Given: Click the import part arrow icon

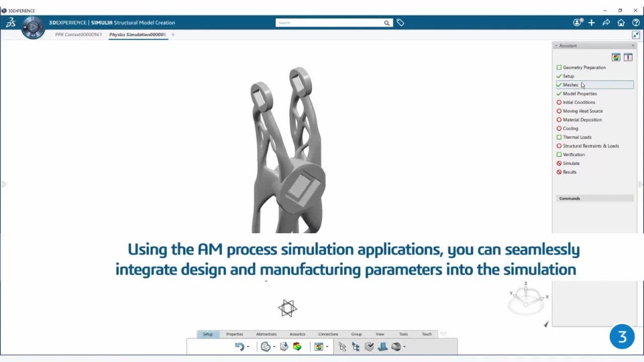Looking at the screenshot, I should [x=284, y=347].
